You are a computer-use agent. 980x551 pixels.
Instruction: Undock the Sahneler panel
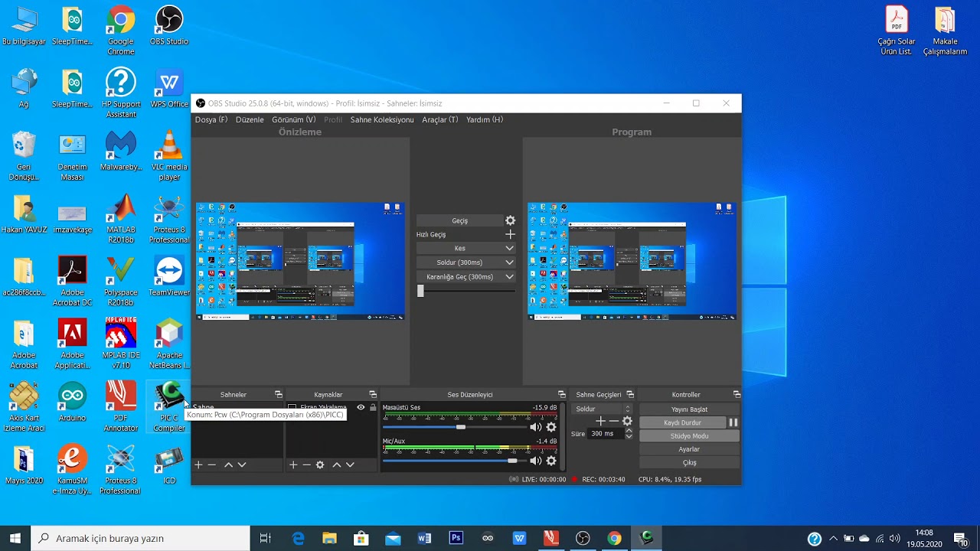click(x=279, y=395)
